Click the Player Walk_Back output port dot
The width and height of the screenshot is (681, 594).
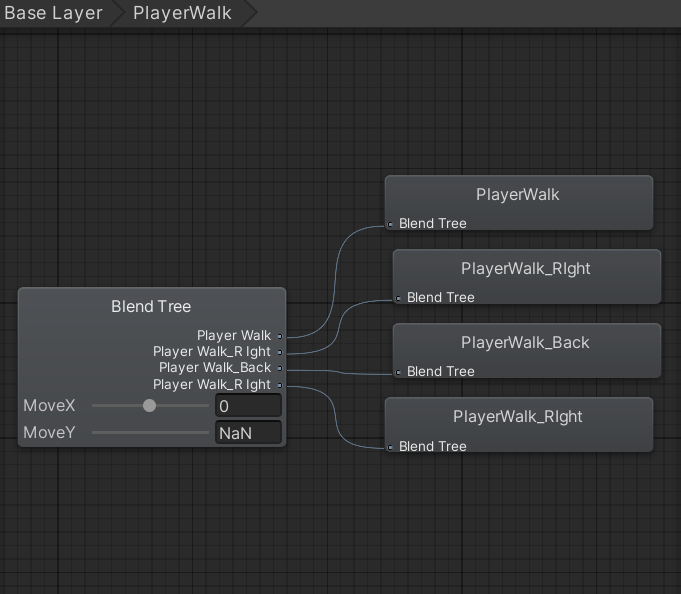280,369
